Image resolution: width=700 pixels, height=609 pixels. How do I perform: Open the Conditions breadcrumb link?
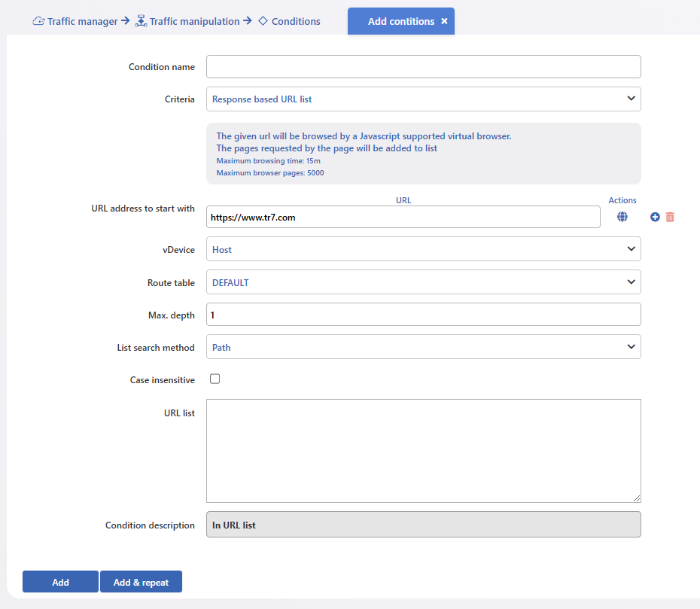[296, 21]
